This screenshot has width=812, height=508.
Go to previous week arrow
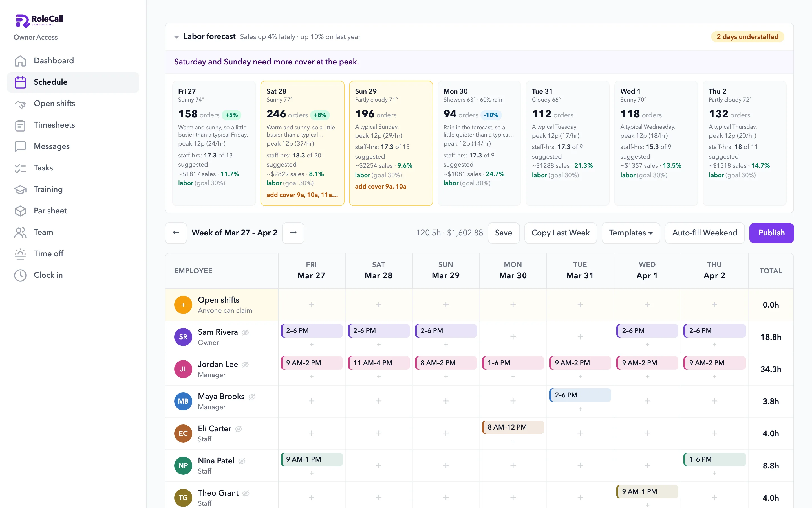pos(176,233)
